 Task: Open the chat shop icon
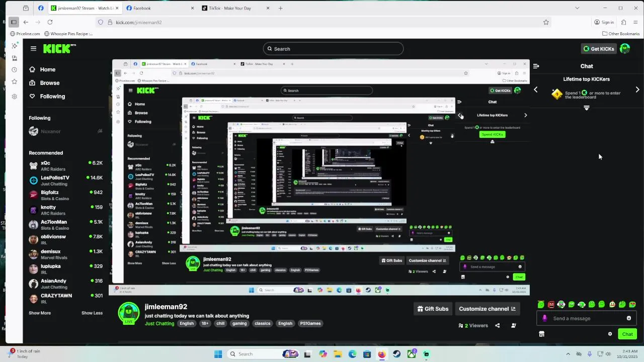pos(541,334)
